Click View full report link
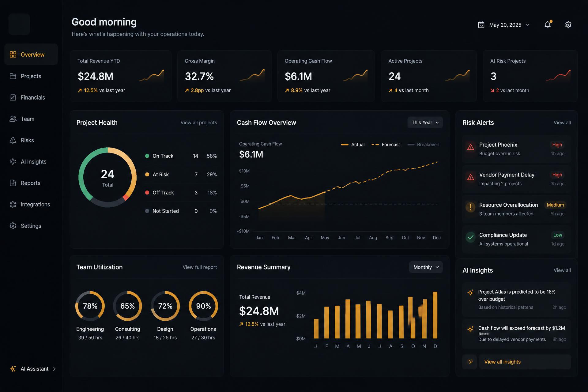The image size is (588, 392). 200,267
